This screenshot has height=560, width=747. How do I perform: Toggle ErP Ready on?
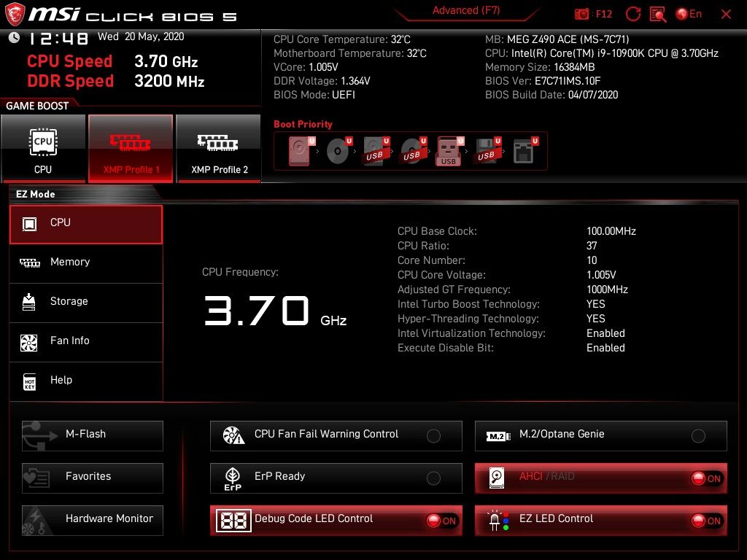click(434, 478)
